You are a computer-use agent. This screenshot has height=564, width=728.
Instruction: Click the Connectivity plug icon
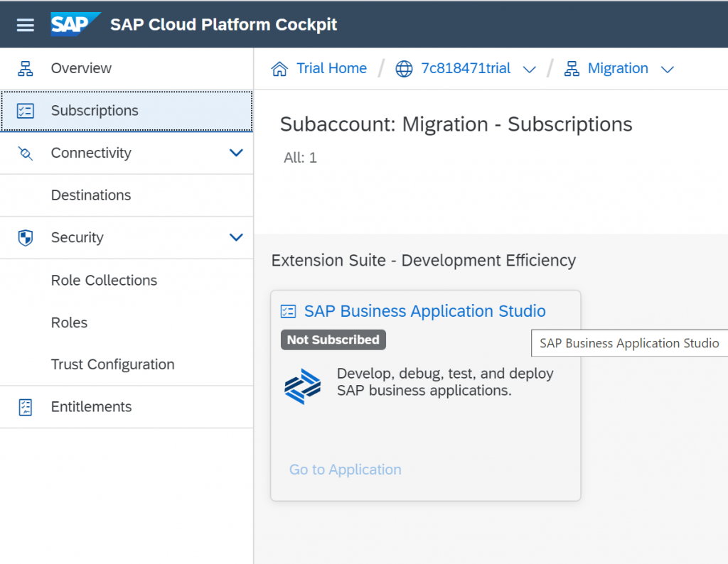click(x=26, y=153)
